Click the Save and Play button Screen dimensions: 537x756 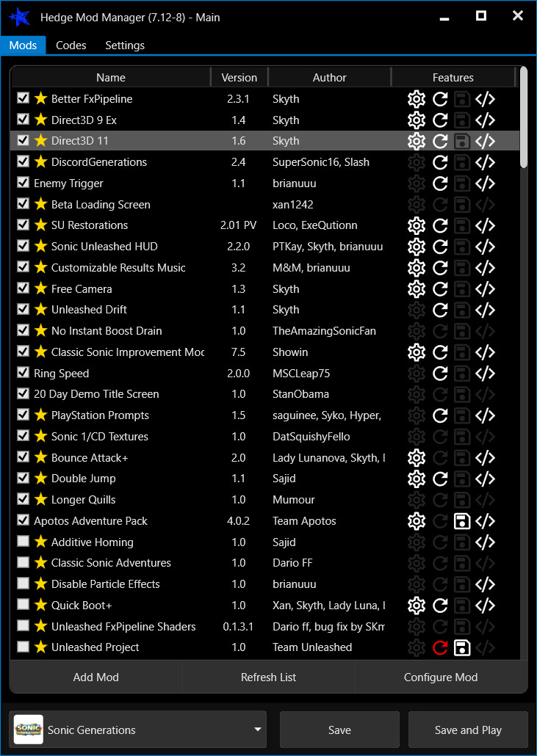point(468,730)
